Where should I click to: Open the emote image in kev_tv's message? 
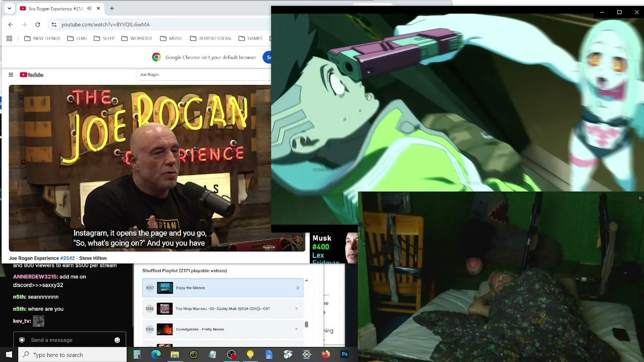[x=39, y=321]
